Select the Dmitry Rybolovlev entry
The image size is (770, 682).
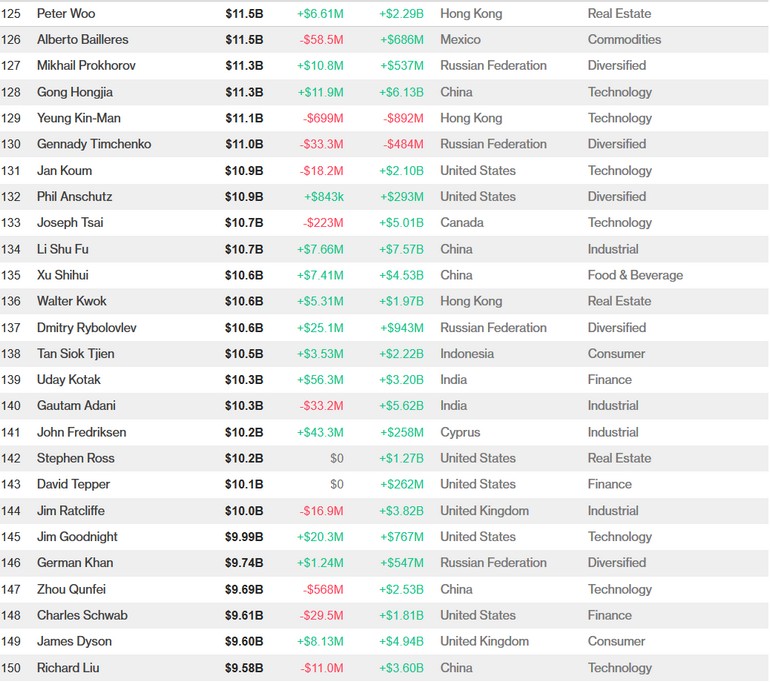coord(88,328)
